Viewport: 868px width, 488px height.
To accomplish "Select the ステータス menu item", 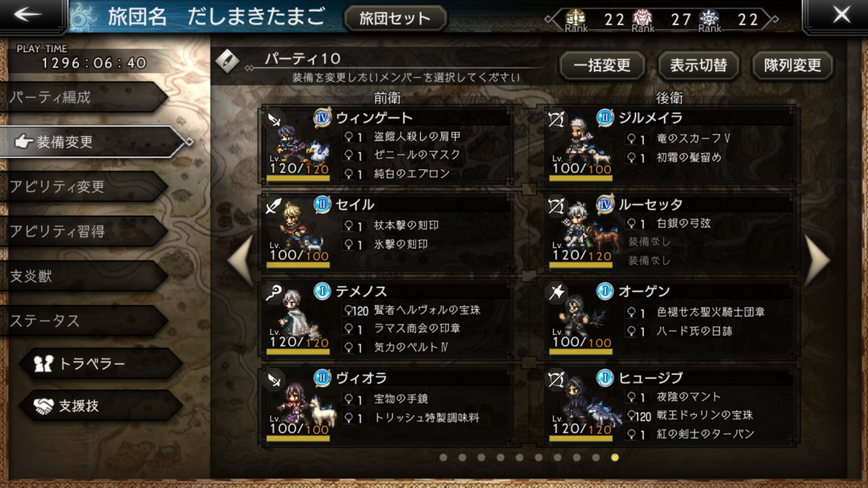I will (x=83, y=321).
